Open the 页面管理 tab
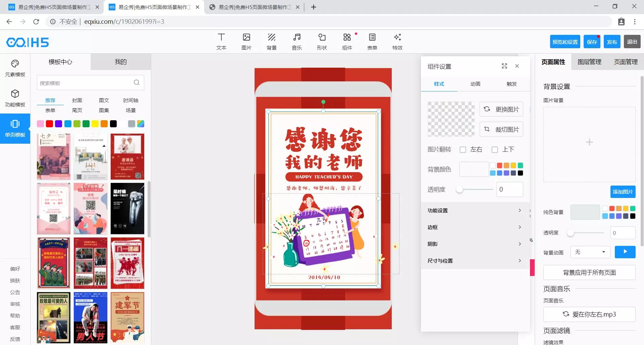644x345 pixels. 626,62
